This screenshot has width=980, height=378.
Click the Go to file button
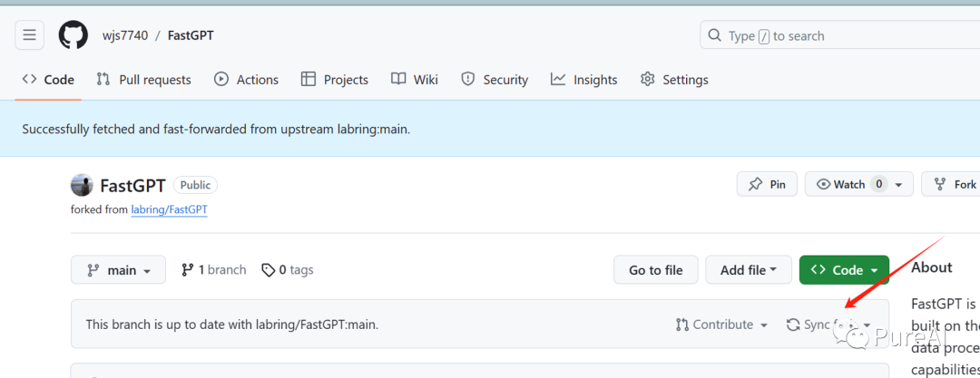click(x=656, y=270)
